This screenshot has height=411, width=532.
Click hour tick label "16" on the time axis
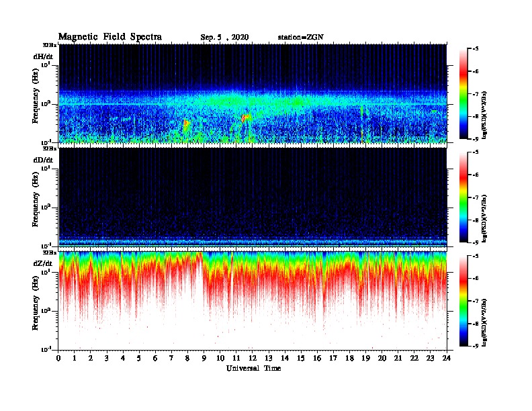[x=317, y=359]
